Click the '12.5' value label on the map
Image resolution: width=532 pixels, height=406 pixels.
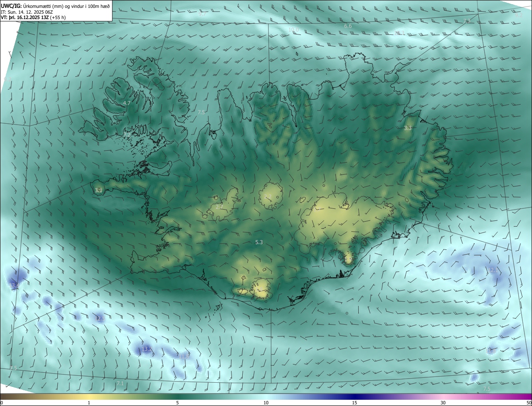tap(99, 318)
